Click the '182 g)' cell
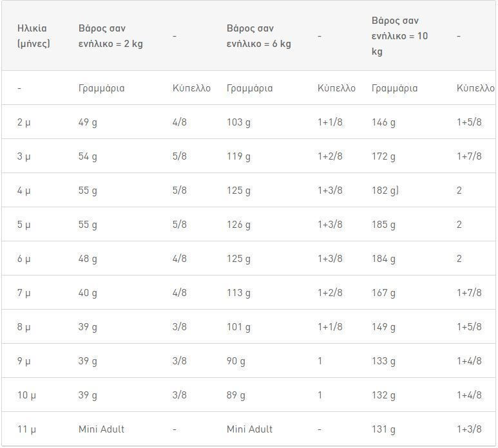The image size is (498, 448). pyautogui.click(x=385, y=191)
